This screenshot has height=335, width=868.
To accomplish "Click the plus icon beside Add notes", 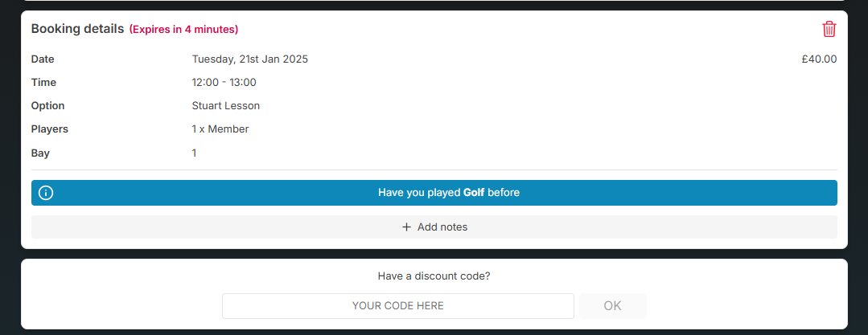I will point(406,227).
